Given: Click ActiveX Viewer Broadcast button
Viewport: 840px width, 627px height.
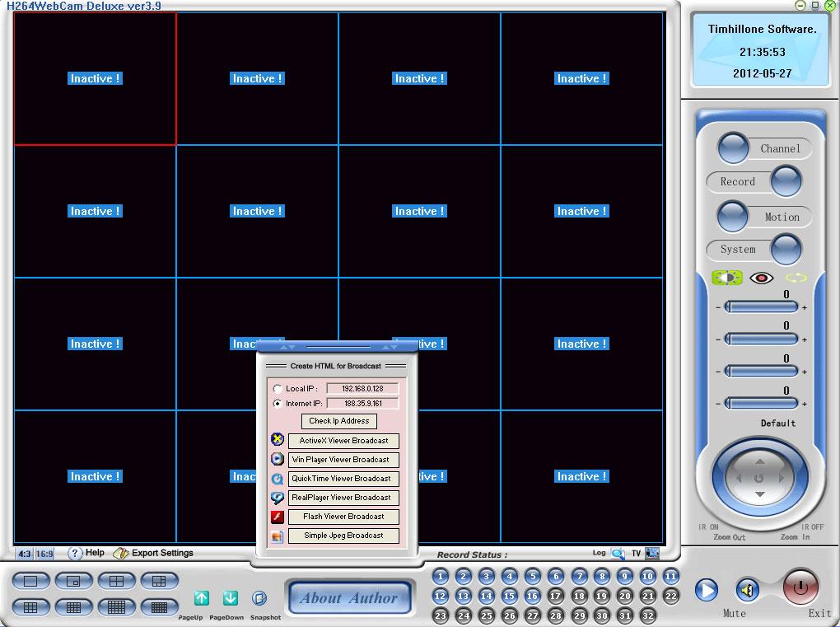Looking at the screenshot, I should 343,441.
